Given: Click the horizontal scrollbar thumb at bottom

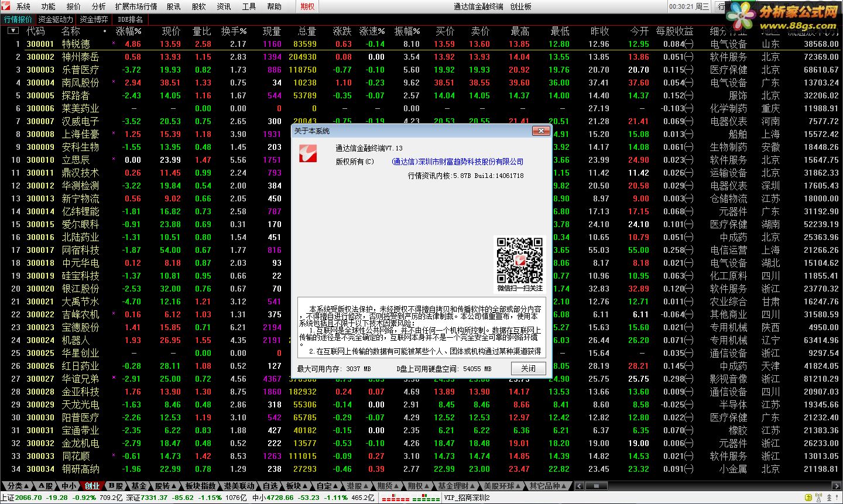Looking at the screenshot, I should [x=596, y=486].
